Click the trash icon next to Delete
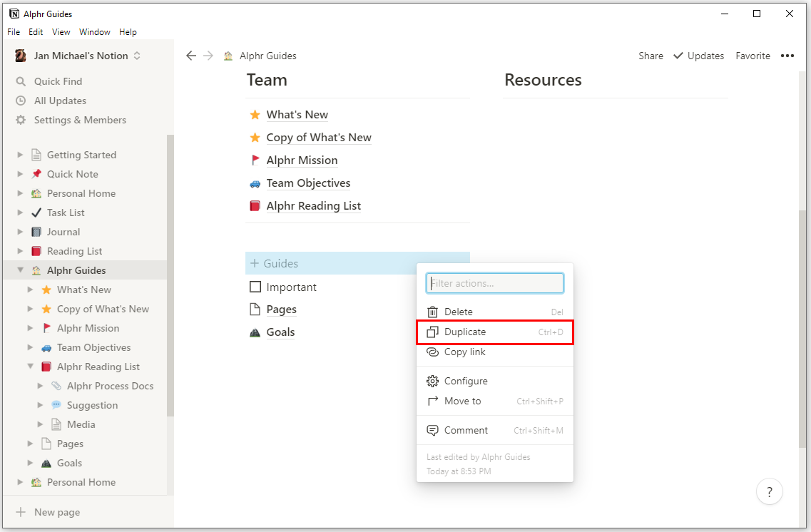Viewport: 811px width, 532px height. (432, 312)
